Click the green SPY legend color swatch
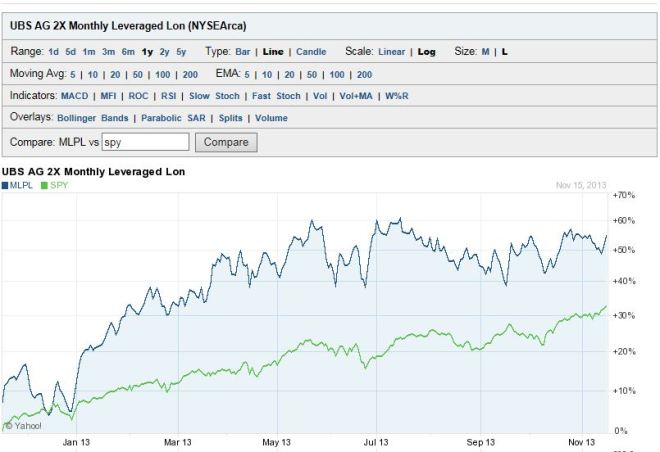660x452 pixels. [44, 186]
